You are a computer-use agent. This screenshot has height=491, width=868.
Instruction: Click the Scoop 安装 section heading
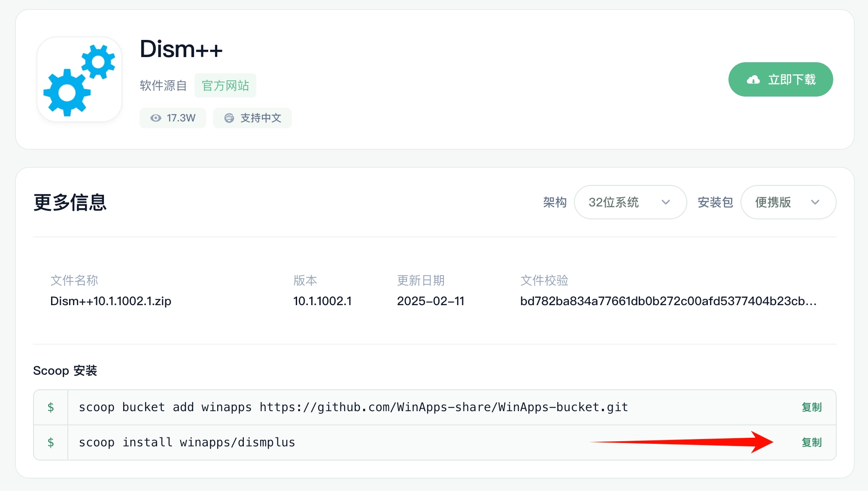point(65,370)
